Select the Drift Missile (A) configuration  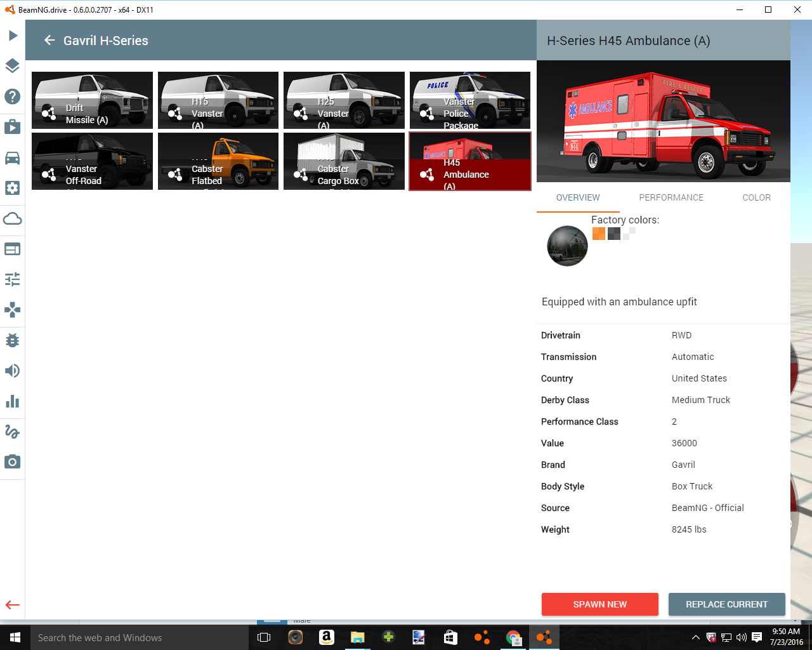pos(93,100)
